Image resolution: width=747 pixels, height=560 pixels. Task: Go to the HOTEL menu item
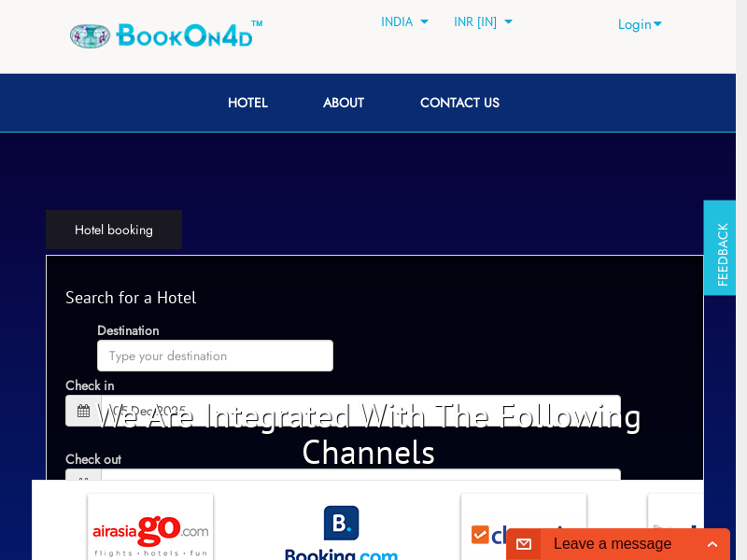(x=247, y=103)
